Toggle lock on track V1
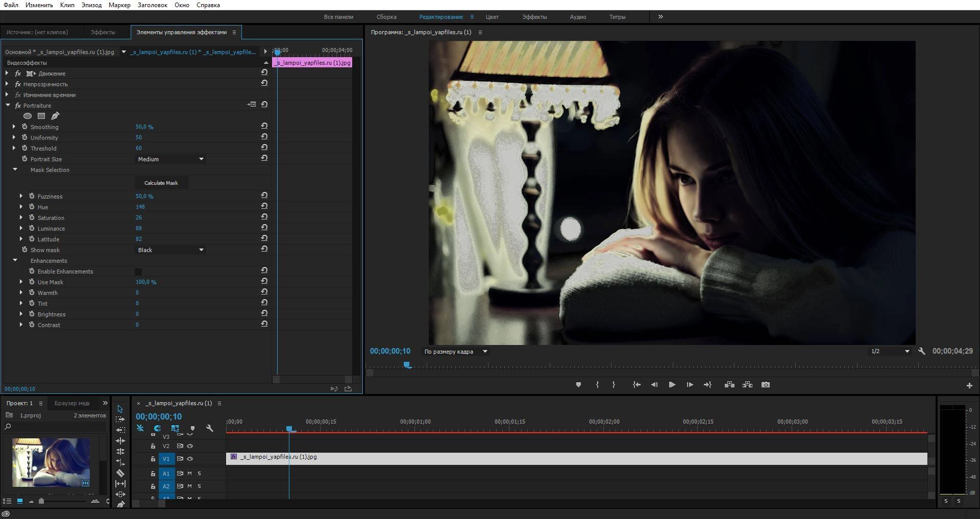980x519 pixels. pos(153,459)
